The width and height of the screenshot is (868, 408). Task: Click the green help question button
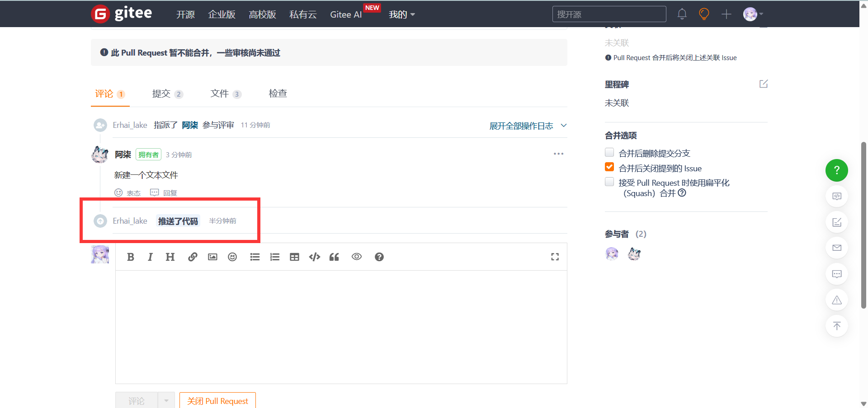(836, 170)
